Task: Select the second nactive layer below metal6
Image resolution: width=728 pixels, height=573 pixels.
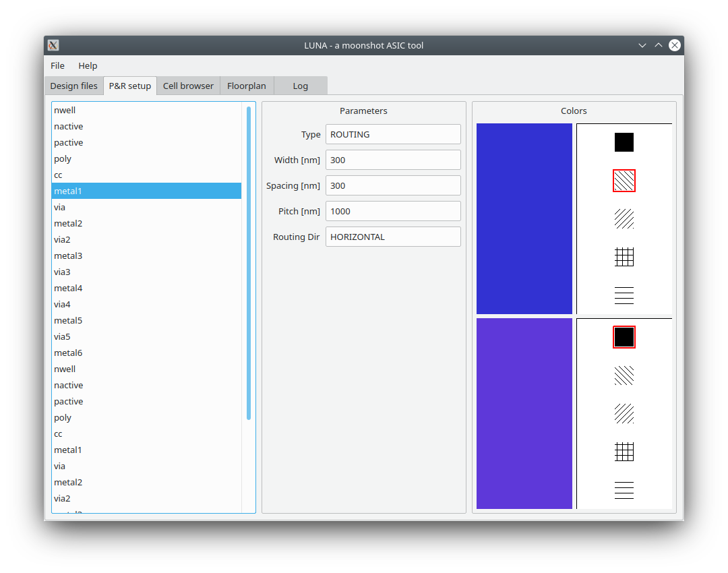Action: click(147, 385)
